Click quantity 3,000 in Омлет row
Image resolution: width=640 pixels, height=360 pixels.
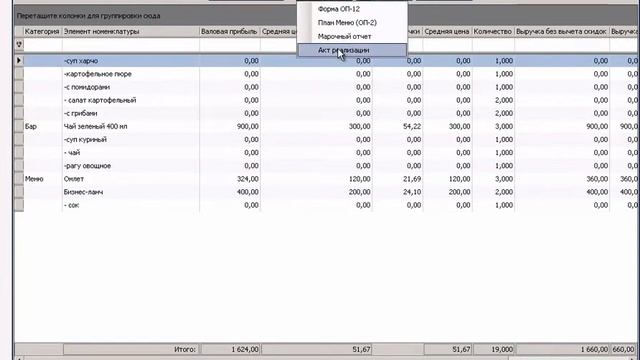click(x=504, y=179)
